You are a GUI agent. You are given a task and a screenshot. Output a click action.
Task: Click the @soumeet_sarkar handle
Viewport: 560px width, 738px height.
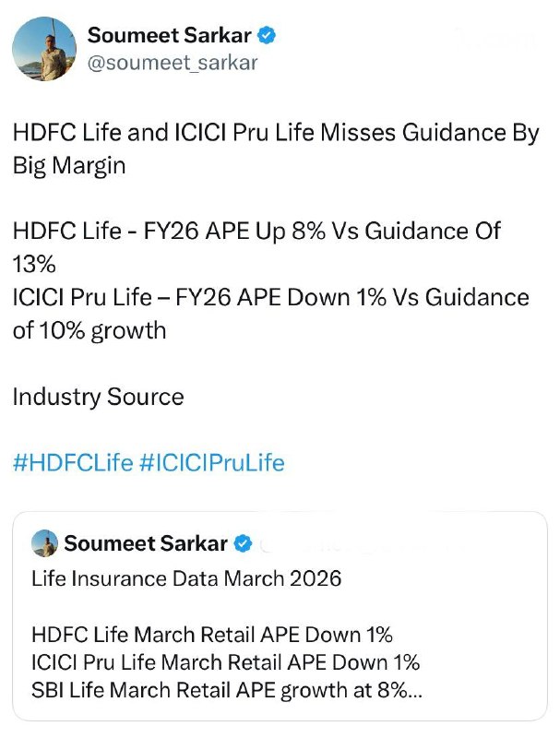point(173,63)
